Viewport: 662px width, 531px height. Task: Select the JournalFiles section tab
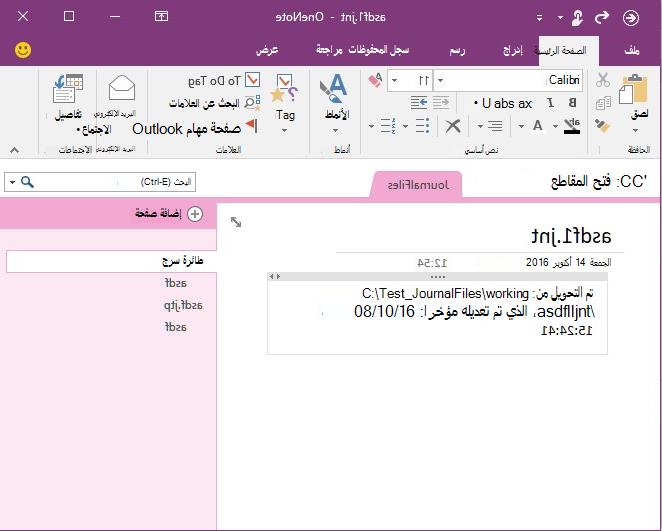point(417,185)
